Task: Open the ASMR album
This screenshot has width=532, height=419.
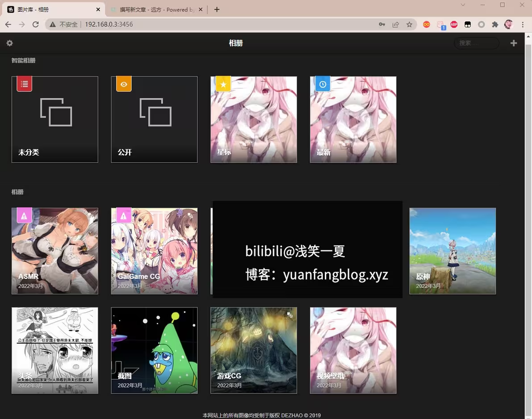Action: click(x=55, y=251)
